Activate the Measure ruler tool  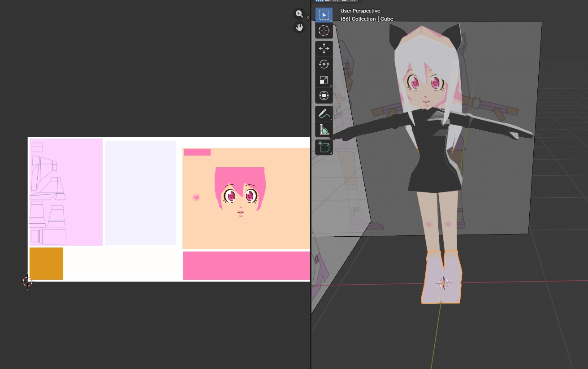pos(324,130)
